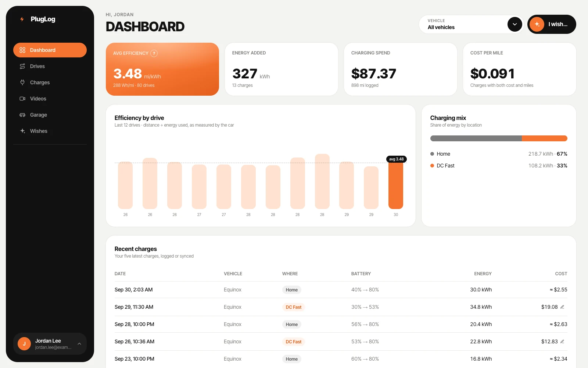This screenshot has height=368, width=588.
Task: Click the orange DC Fast legend dot
Action: pyautogui.click(x=432, y=166)
